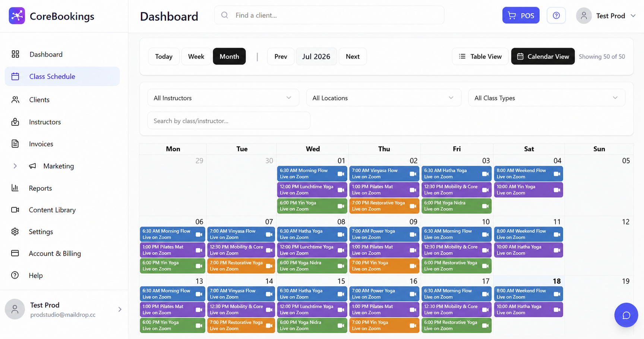The image size is (644, 339).
Task: Click the Showing 50 of 50 text
Action: pos(602,57)
